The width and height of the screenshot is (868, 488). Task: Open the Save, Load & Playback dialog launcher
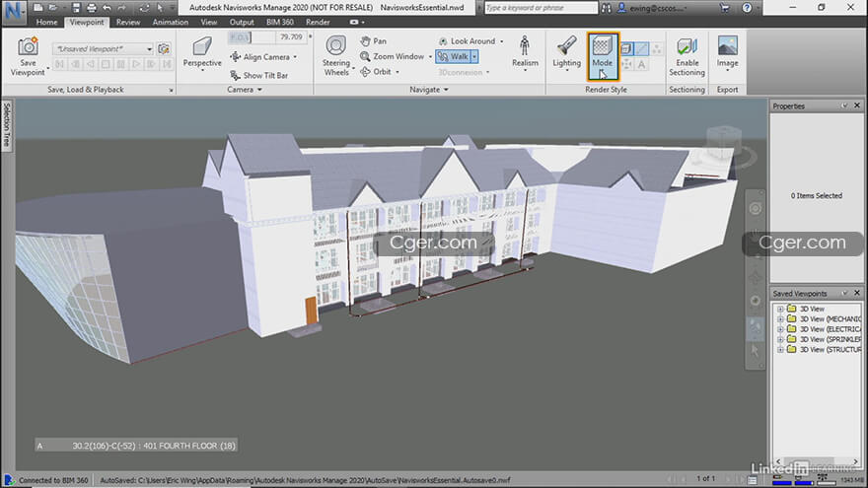click(171, 90)
